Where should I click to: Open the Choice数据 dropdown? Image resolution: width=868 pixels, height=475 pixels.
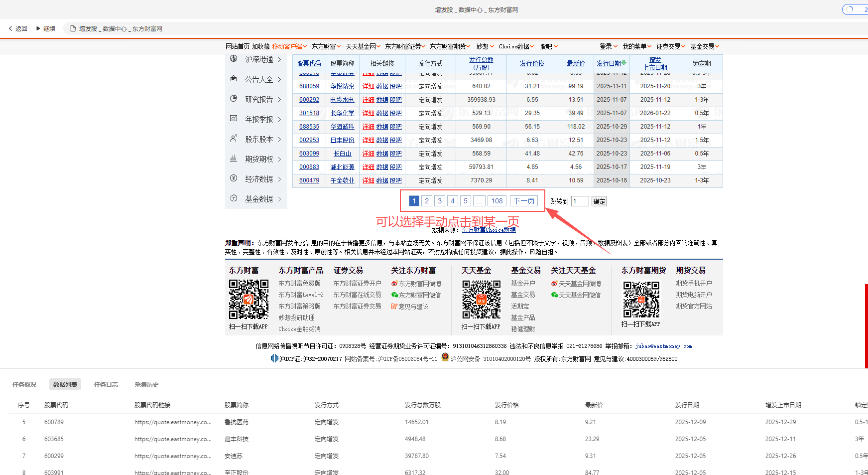pos(516,46)
